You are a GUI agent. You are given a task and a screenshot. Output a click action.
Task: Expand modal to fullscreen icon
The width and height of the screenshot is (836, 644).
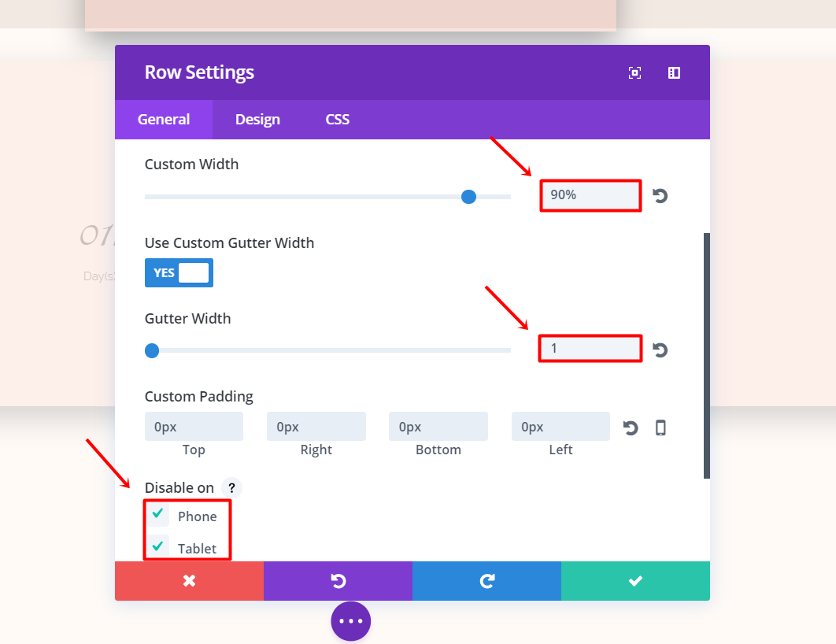point(634,72)
